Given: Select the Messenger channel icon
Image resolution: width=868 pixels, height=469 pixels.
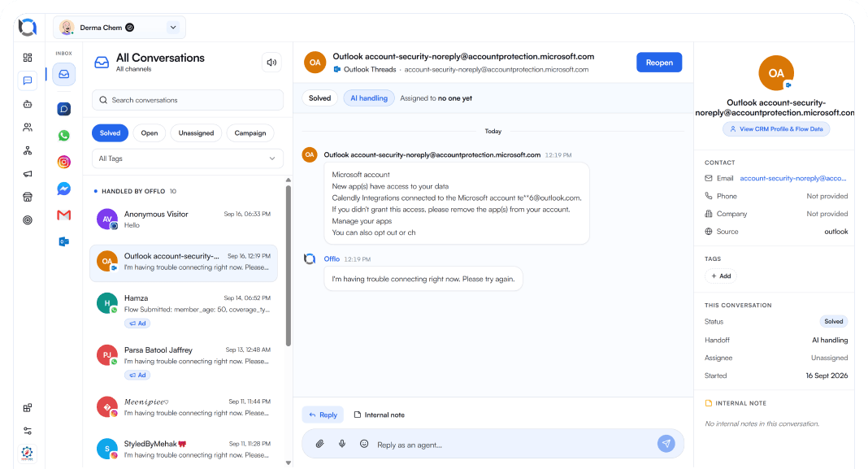Looking at the screenshot, I should click(64, 189).
